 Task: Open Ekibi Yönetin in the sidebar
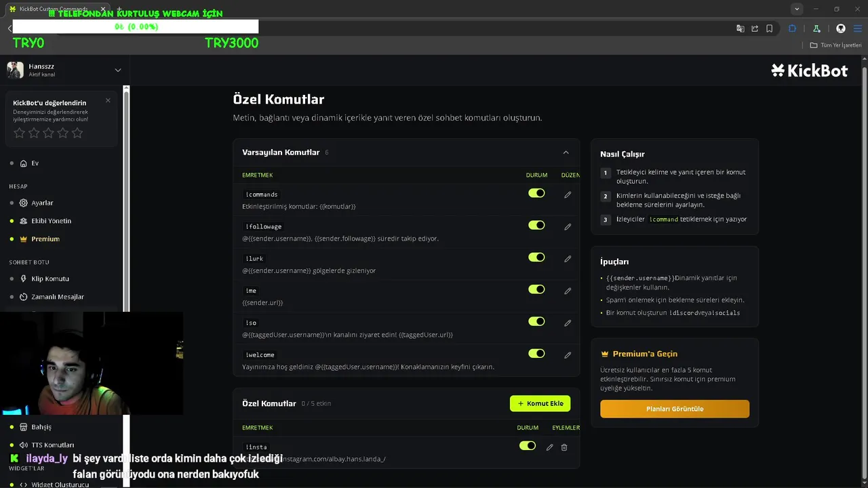[51, 221]
